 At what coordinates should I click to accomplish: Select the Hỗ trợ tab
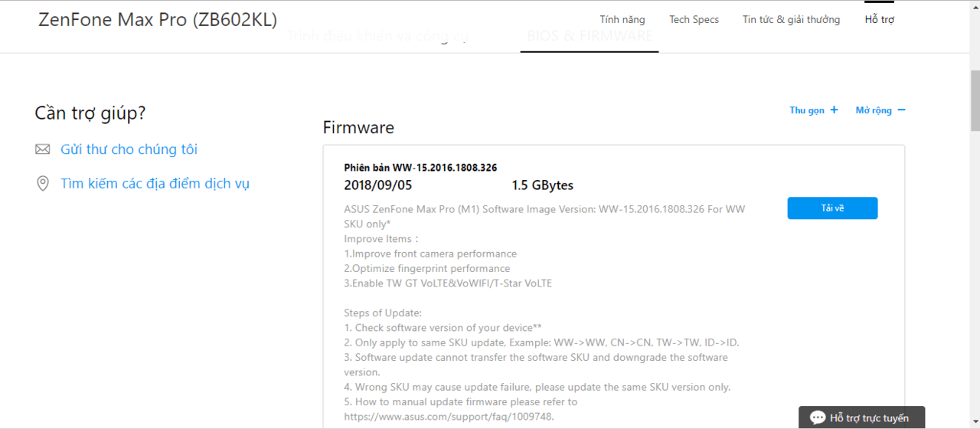point(880,19)
